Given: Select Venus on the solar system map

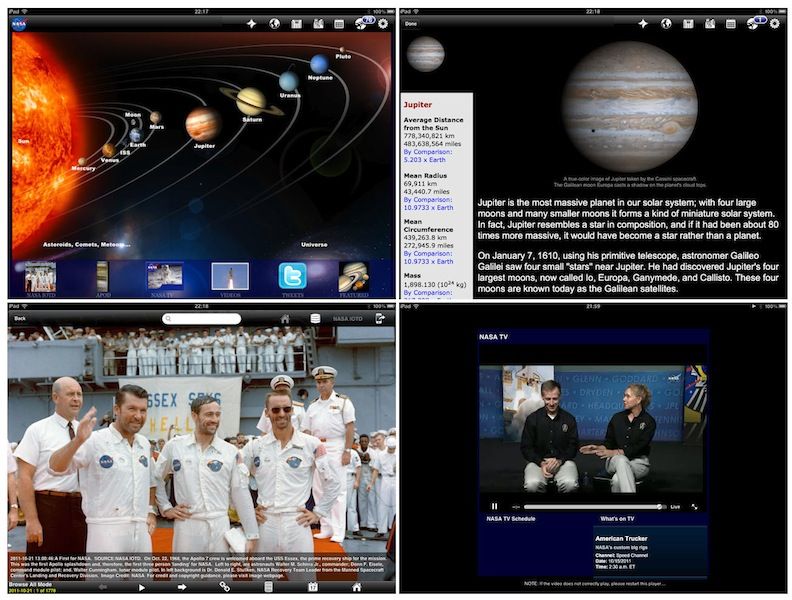Looking at the screenshot, I should click(108, 151).
